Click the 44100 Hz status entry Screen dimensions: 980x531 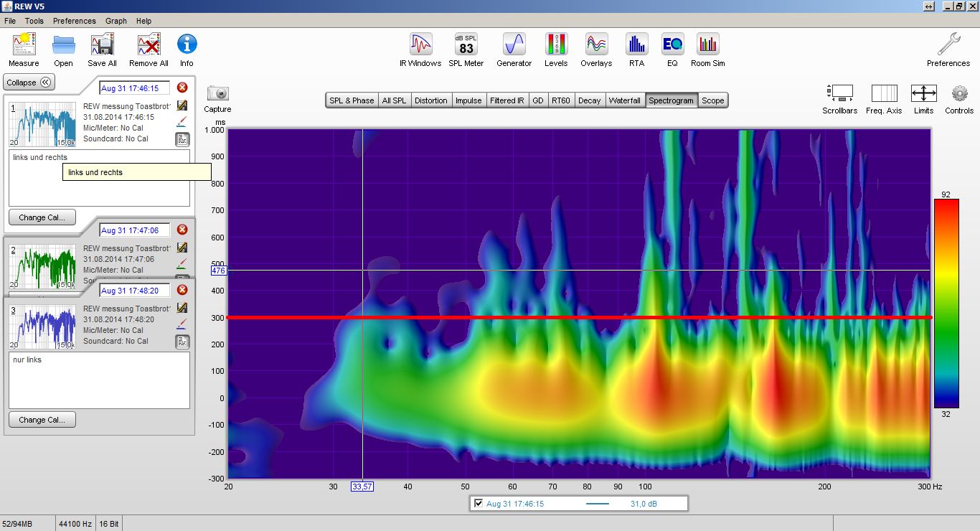tap(75, 524)
